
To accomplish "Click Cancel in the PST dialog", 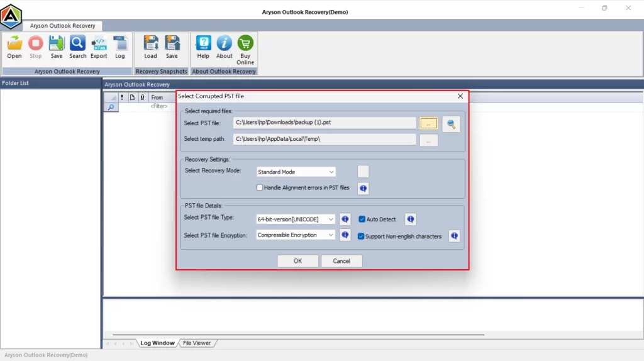I will (x=341, y=261).
